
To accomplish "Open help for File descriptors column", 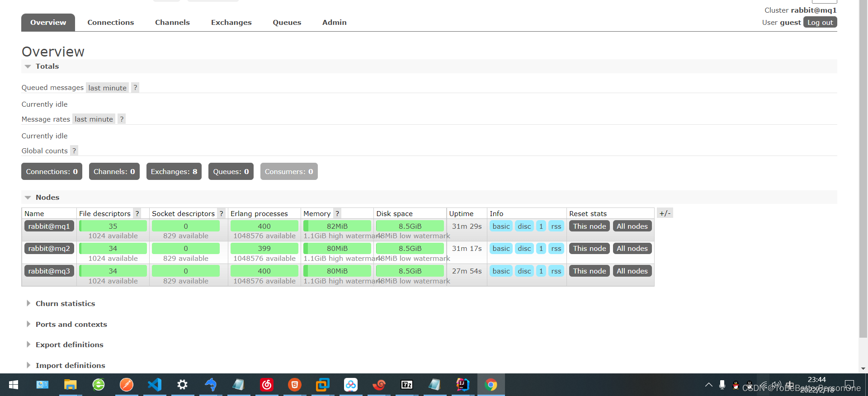I will [137, 213].
